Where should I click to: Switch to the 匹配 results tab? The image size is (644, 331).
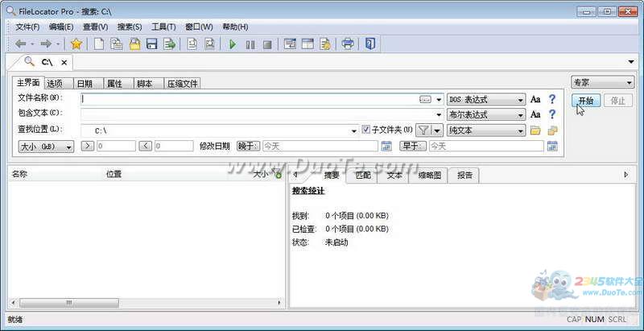pos(361,176)
